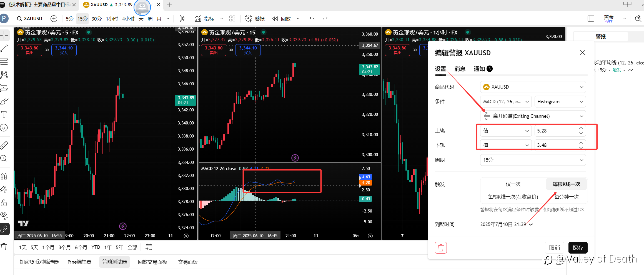Open the 到期时间 date selector

(506, 224)
